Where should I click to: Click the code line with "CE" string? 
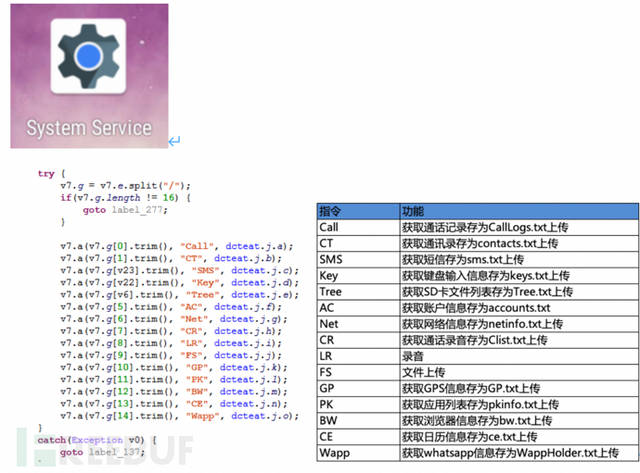174,404
